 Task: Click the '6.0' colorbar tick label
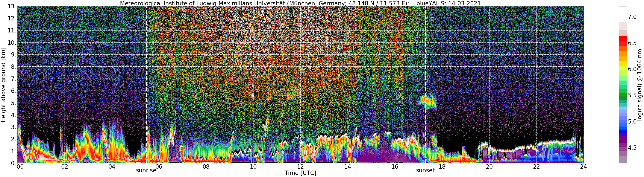click(x=632, y=69)
